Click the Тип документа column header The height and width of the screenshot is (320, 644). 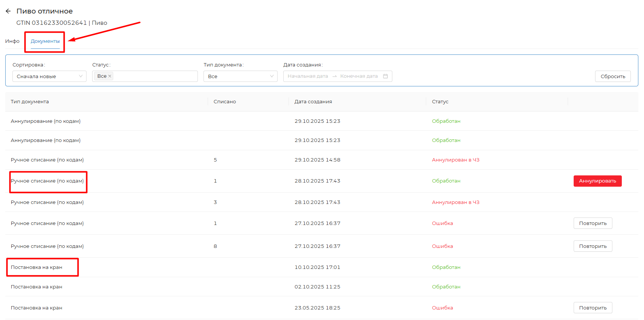coord(30,102)
